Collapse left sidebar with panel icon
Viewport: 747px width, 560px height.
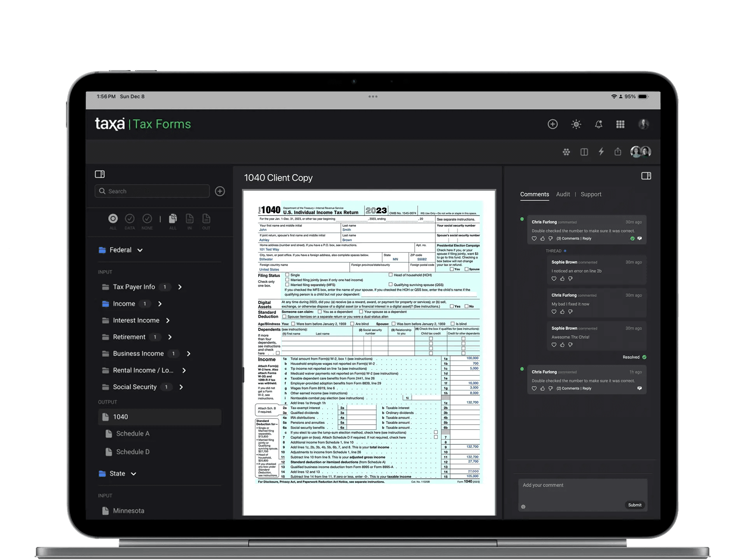point(100,174)
